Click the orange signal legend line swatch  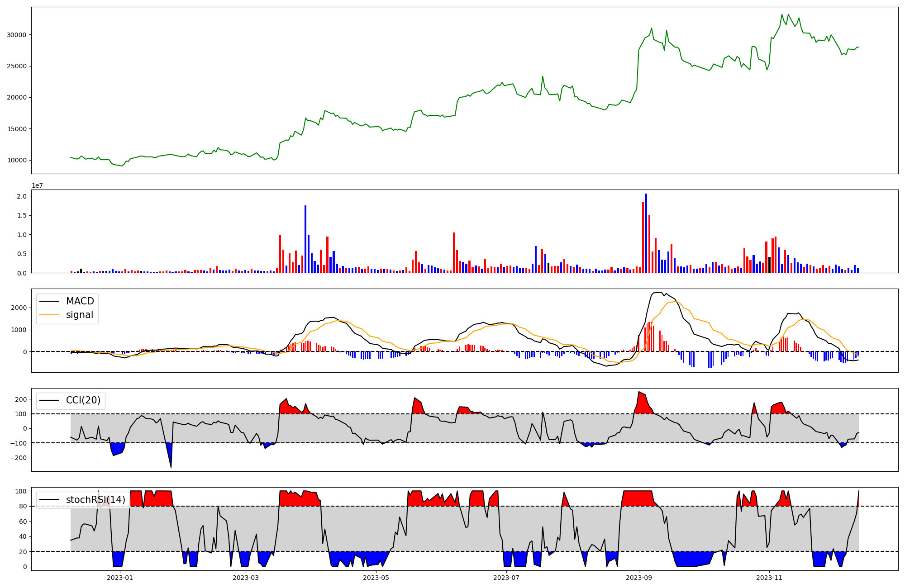pyautogui.click(x=49, y=315)
